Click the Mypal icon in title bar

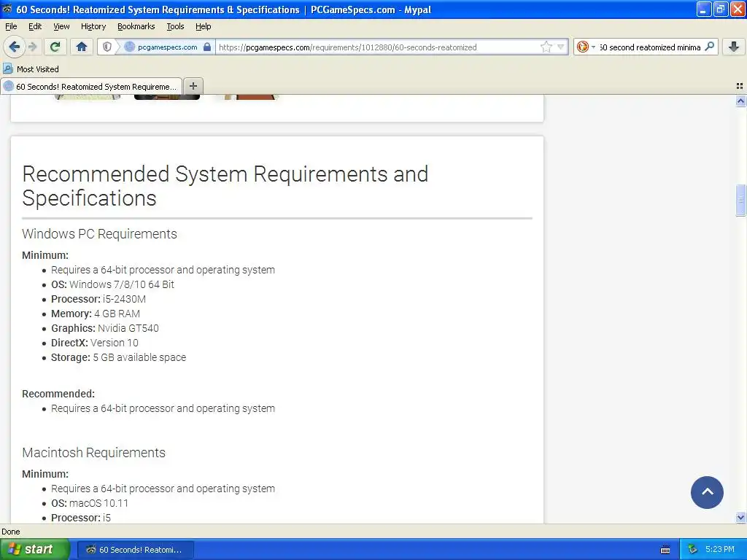coord(7,9)
